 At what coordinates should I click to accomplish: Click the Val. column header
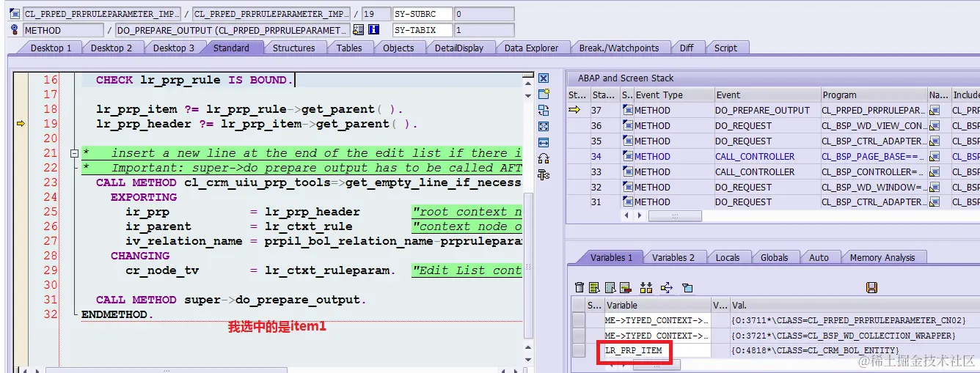coord(855,305)
